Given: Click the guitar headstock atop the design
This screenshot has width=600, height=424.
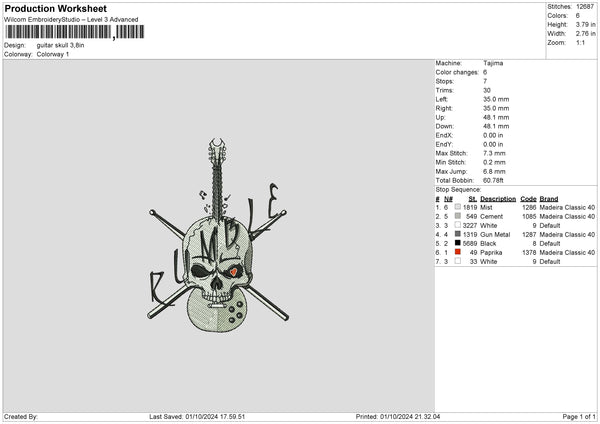Looking at the screenshot, I should pyautogui.click(x=218, y=152).
